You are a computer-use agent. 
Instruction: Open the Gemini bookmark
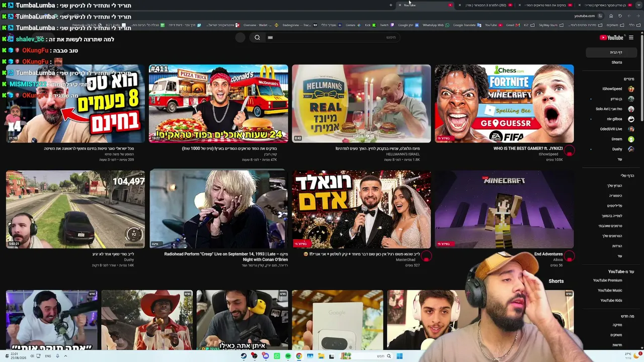tap(352, 25)
